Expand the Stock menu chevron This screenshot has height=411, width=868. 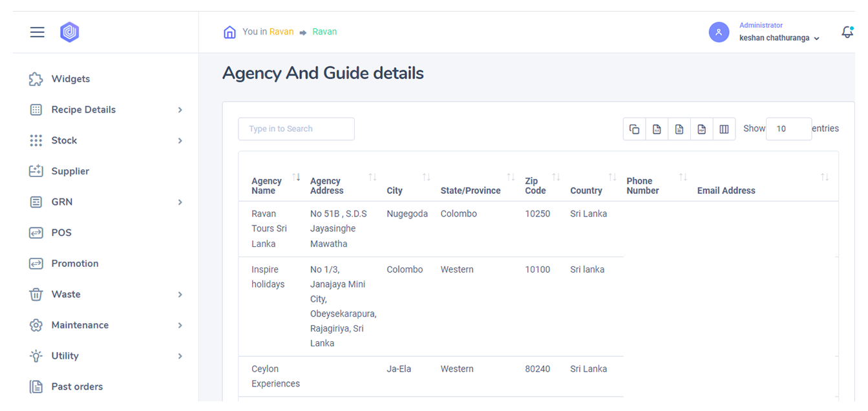pos(180,141)
